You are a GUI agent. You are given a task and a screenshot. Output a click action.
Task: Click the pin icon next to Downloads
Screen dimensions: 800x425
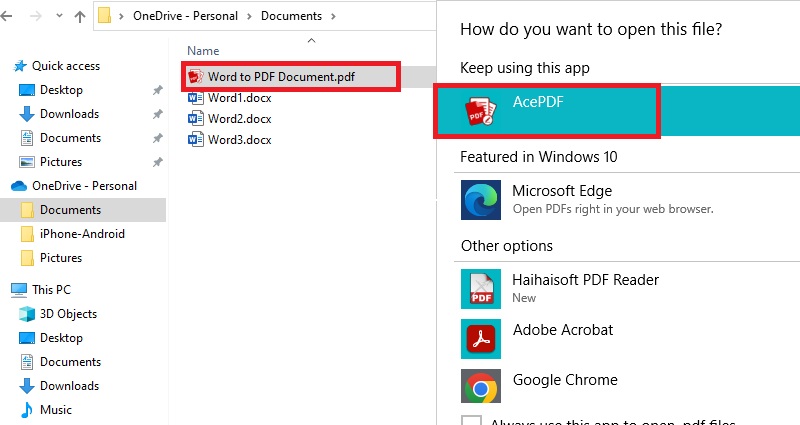pyautogui.click(x=158, y=114)
